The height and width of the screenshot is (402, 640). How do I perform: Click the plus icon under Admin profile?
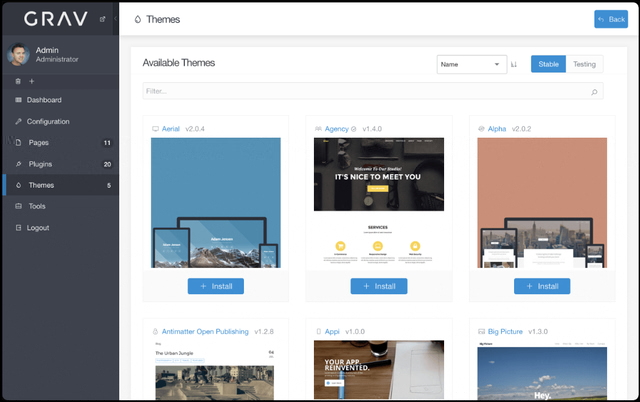[x=31, y=81]
